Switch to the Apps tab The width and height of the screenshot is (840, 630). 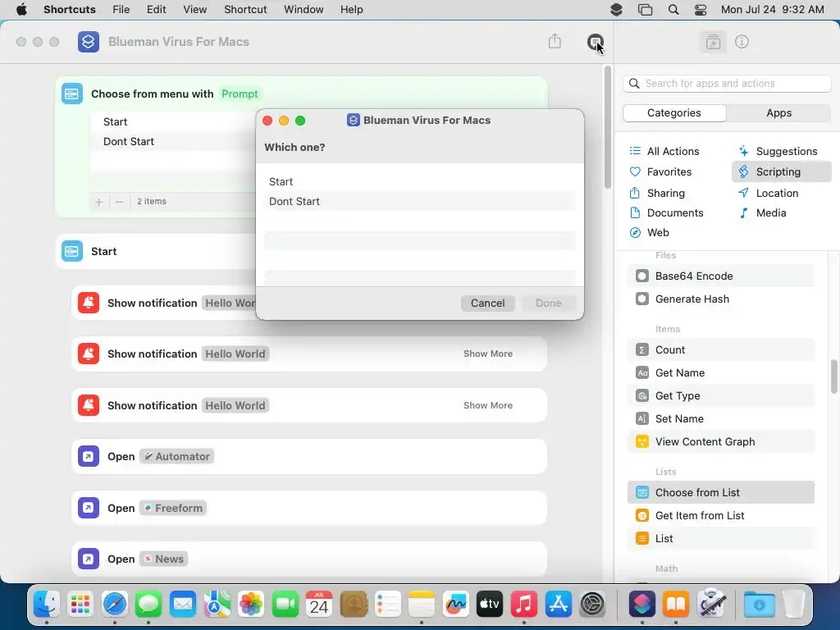click(x=779, y=113)
